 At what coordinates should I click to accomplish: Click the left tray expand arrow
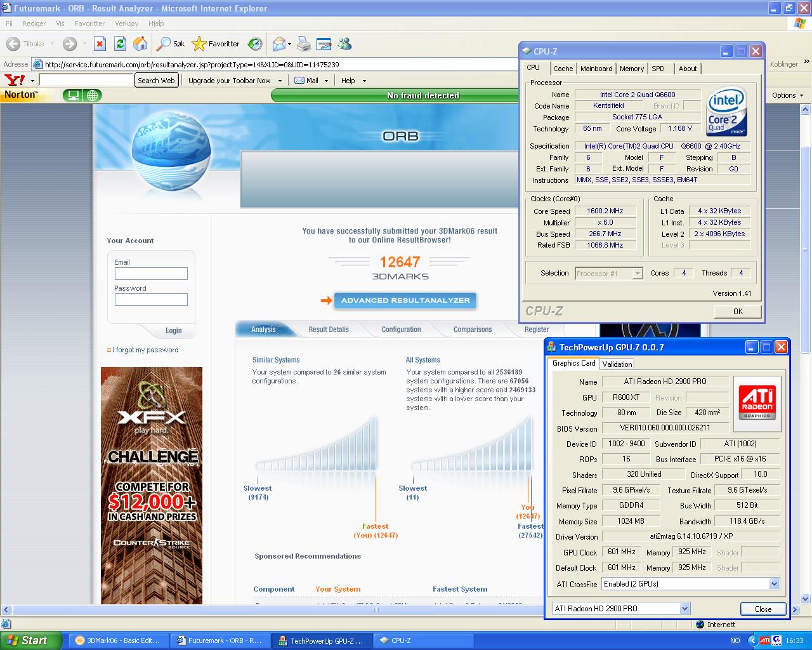(x=752, y=640)
